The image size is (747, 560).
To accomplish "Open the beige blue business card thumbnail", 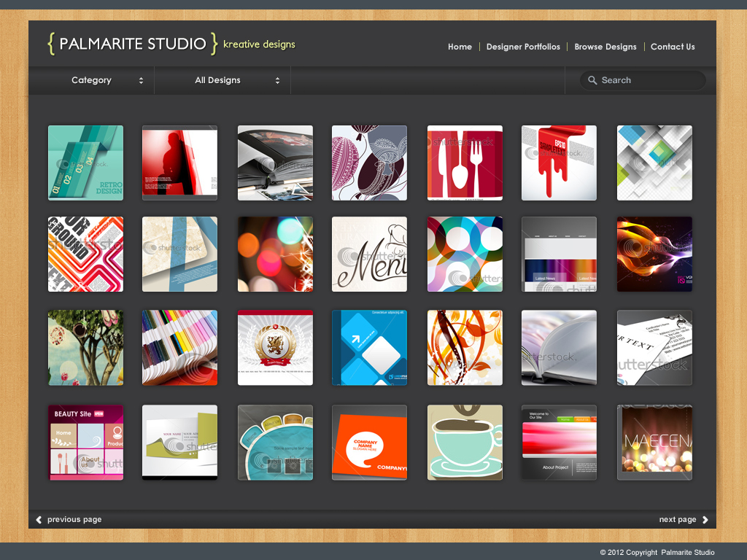I will [179, 254].
